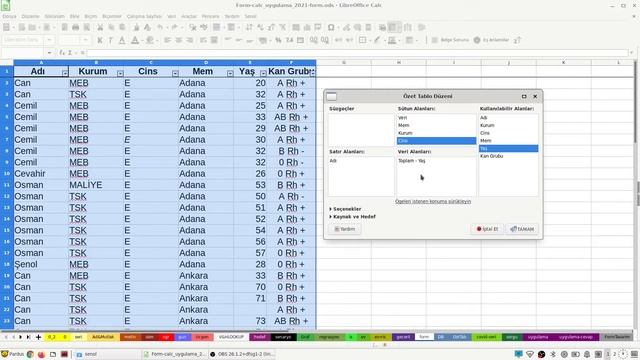
Task: Click the TAMAM button in dialog
Action: point(522,229)
